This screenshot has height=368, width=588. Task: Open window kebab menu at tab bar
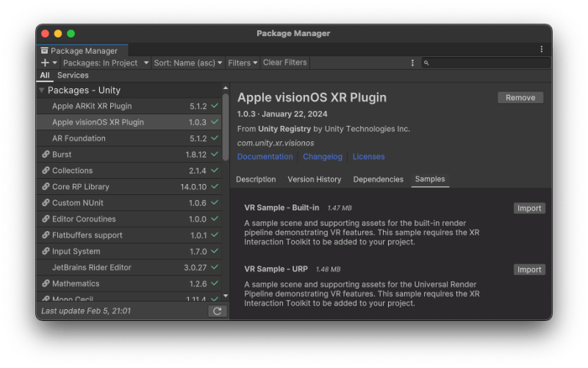click(542, 49)
